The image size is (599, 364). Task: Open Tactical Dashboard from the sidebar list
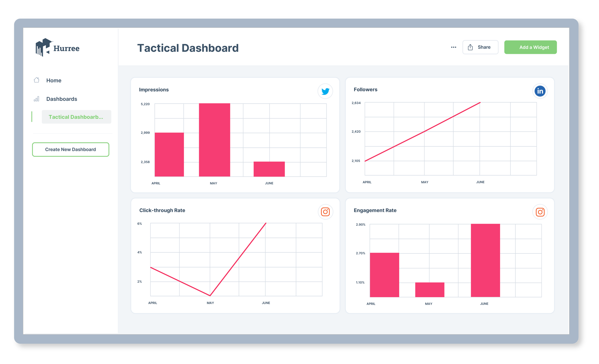point(76,117)
